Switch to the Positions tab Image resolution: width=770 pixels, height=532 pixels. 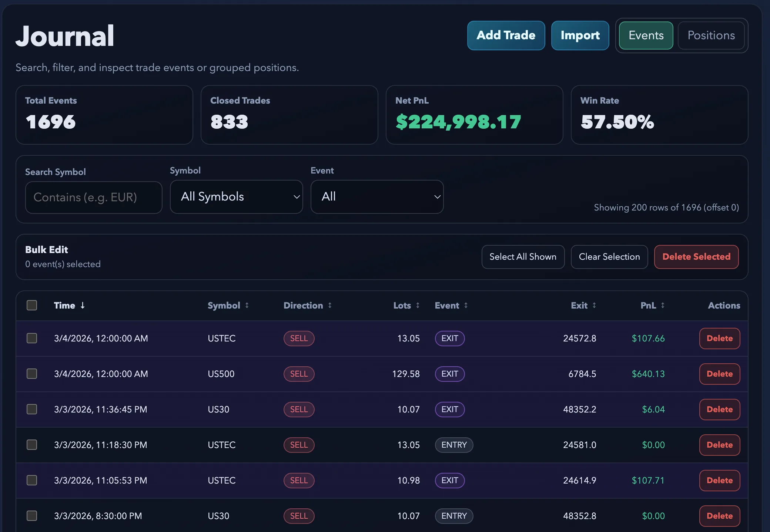711,35
